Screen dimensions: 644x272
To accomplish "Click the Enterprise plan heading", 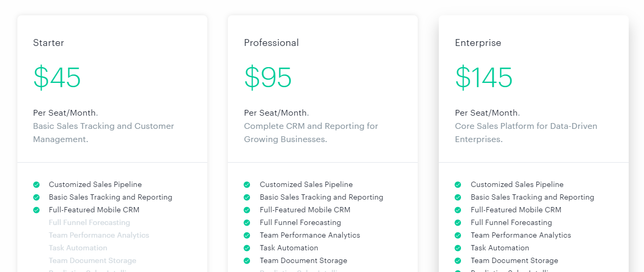I will coord(478,43).
